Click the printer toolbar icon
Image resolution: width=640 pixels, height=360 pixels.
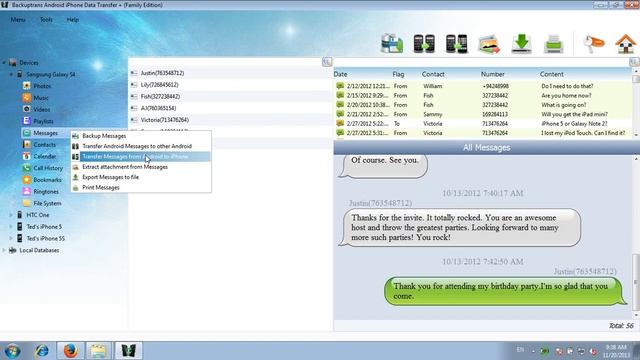click(x=553, y=44)
